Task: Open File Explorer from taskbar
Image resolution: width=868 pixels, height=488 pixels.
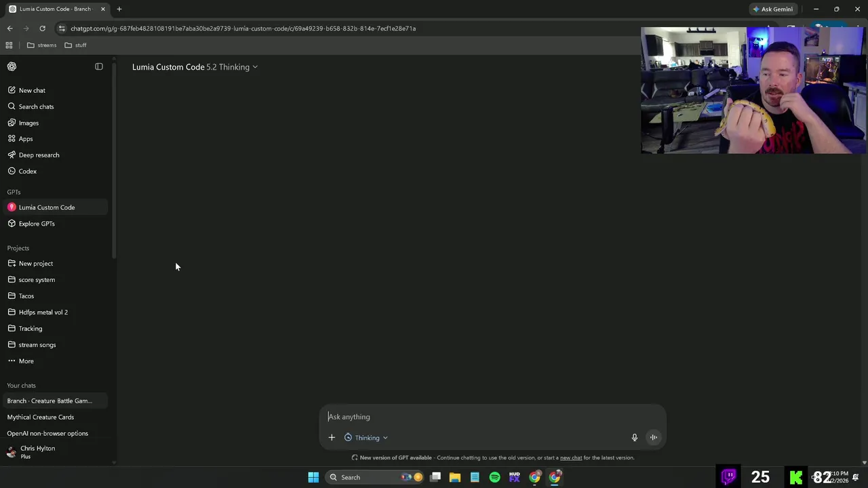Action: pos(455,477)
